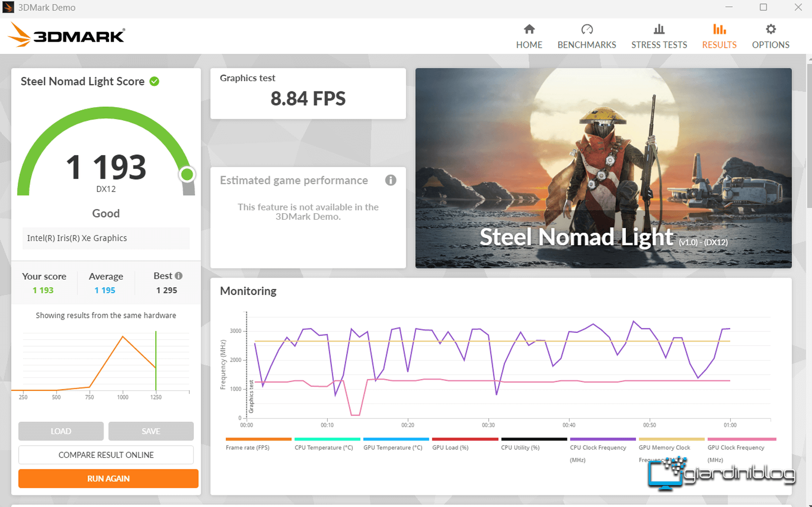812x507 pixels.
Task: Click the 3DMark app icon in title bar
Action: (x=8, y=8)
